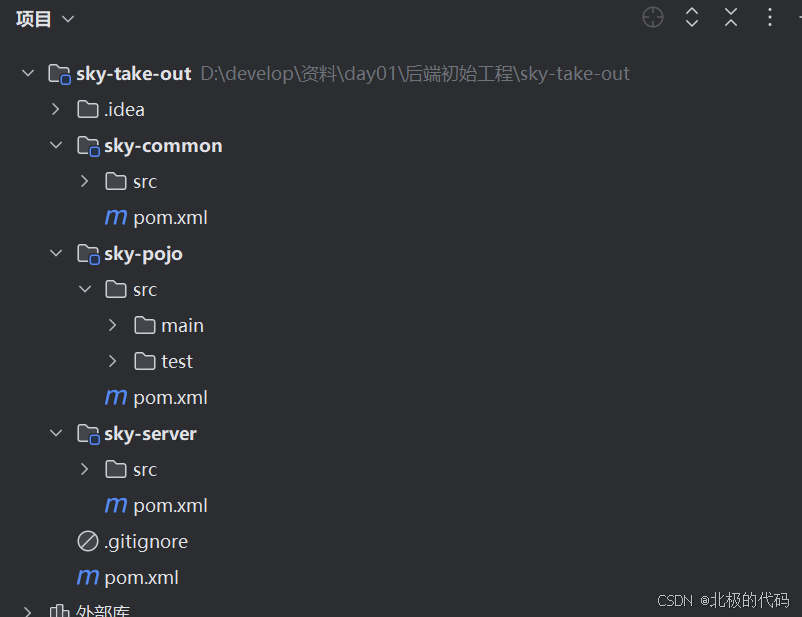Select the src folder under sky-server
This screenshot has width=802, height=617.
(145, 469)
